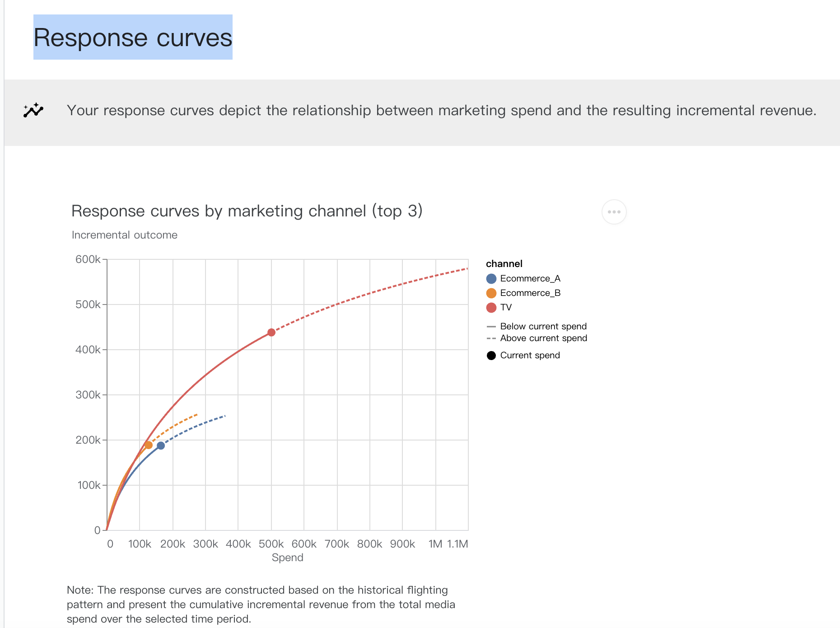
Task: Click the Ecommerce_A current spend point
Action: coord(161,446)
